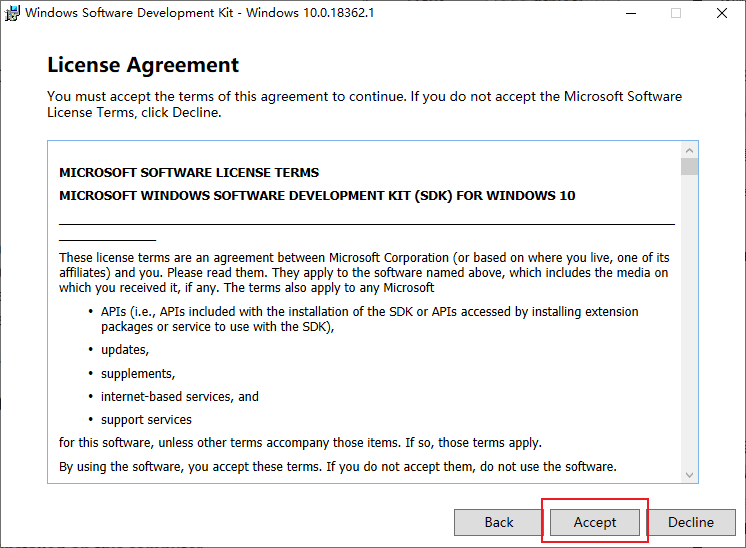Screen dimensions: 746x548
Task: Click the empty scrollbar track below the thumb
Action: click(x=689, y=320)
